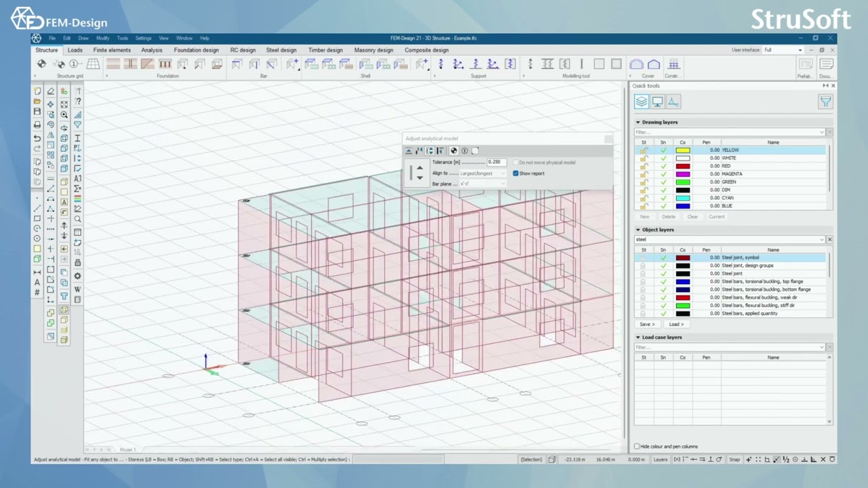The width and height of the screenshot is (868, 488).
Task: Click the Save icon in left toolbar
Action: 37,111
